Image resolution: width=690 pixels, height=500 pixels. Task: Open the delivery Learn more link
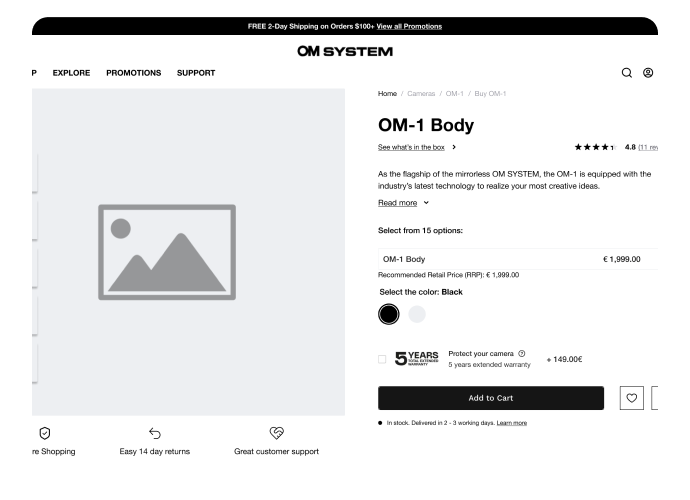tap(512, 423)
